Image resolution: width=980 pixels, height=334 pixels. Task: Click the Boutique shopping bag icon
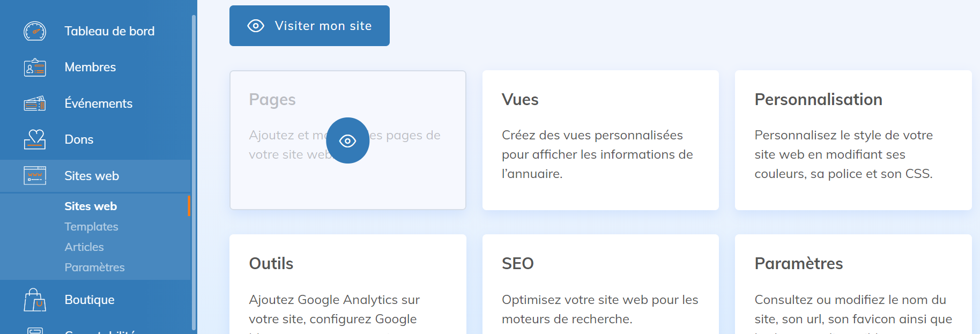point(35,300)
